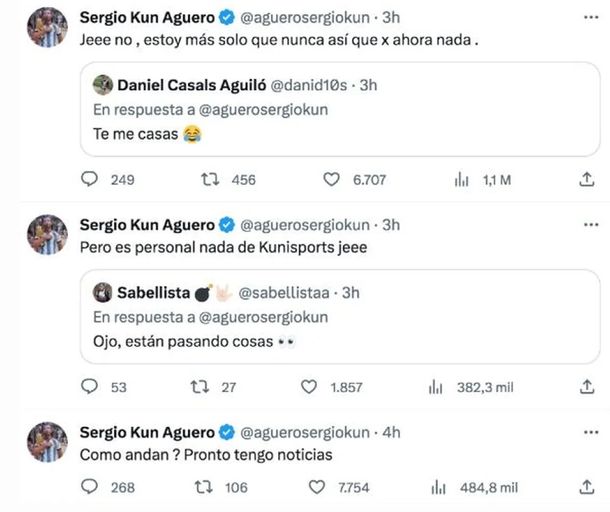Reply to the "Jeee no" tweet
The height and width of the screenshot is (512, 610).
pos(89,180)
